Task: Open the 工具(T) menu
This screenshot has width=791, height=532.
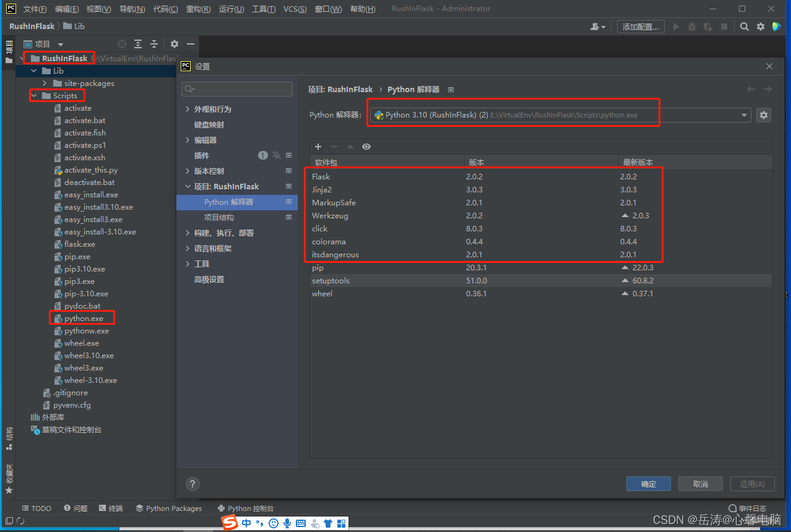Action: 264,9
